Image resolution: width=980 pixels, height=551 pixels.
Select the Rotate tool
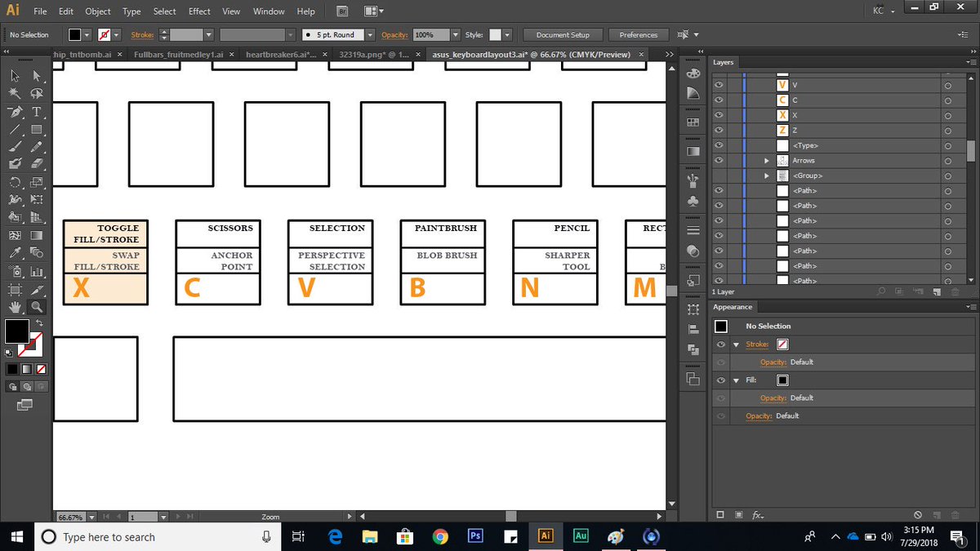point(16,183)
